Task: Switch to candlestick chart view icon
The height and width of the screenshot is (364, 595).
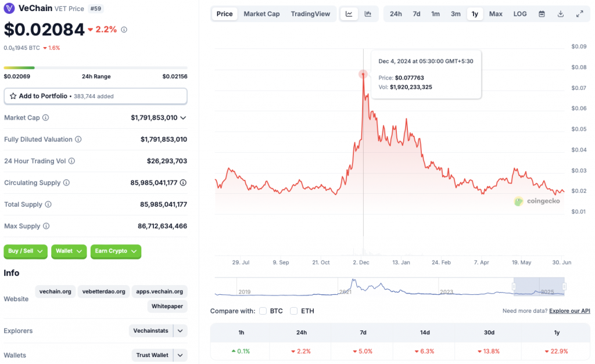Action: tap(368, 14)
